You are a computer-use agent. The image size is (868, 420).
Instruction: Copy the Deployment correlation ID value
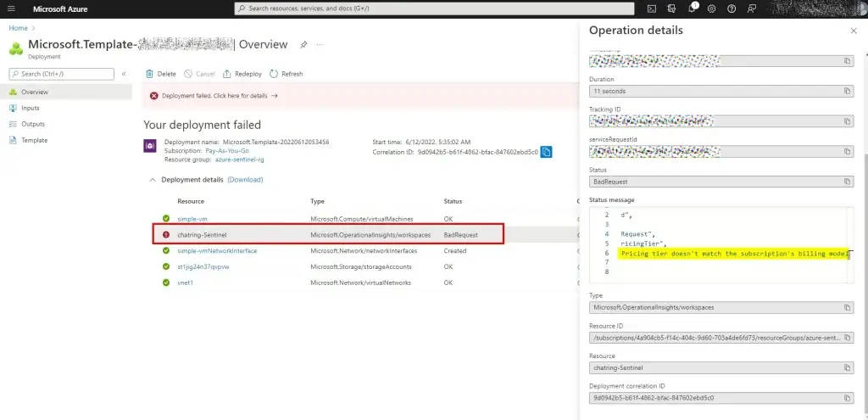point(847,398)
